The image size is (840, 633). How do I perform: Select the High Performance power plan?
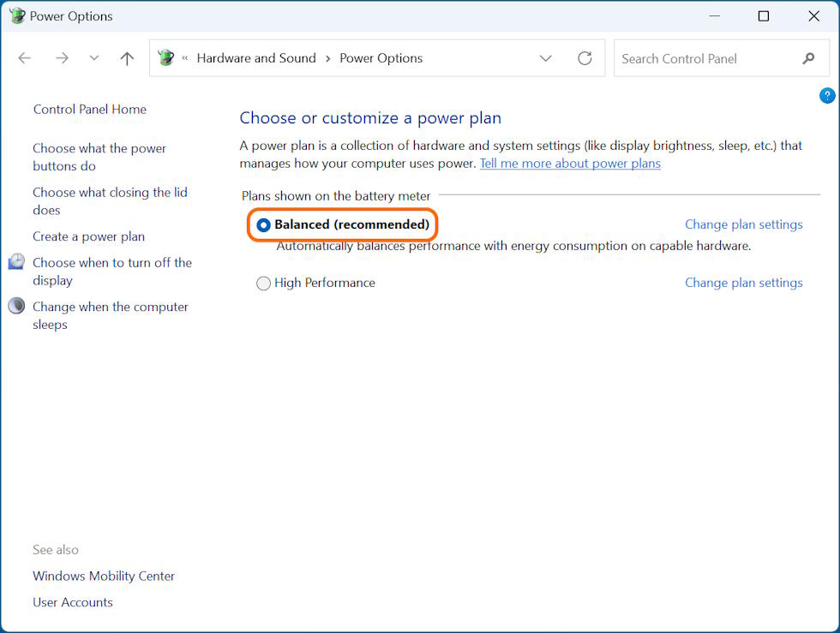[264, 284]
